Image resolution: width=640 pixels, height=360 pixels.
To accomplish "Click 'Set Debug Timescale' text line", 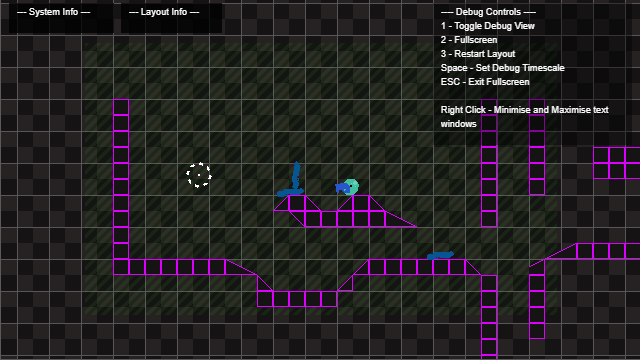I will pyautogui.click(x=502, y=68).
